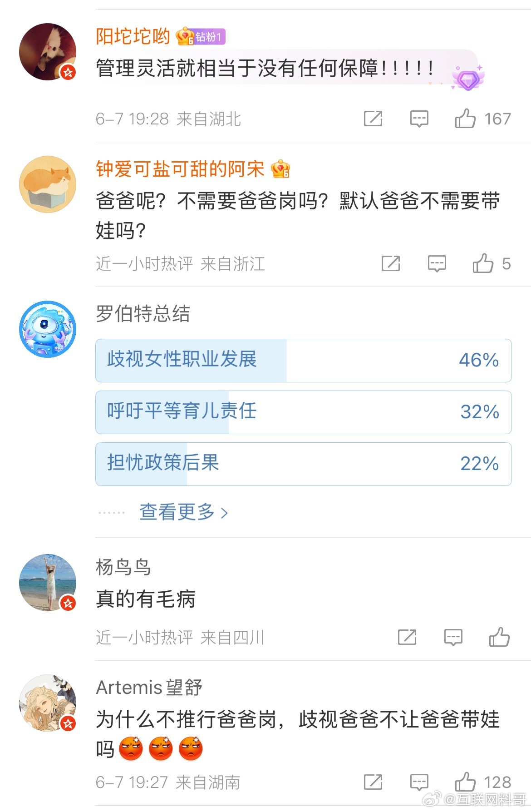
Task: Repost 杨鸟鸟's comment
Action: pyautogui.click(x=407, y=637)
